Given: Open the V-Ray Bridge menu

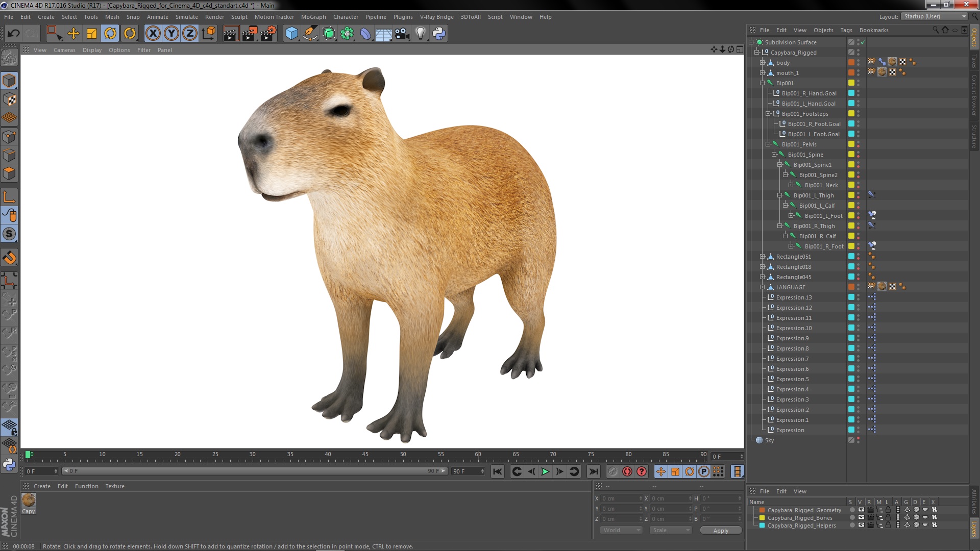Looking at the screenshot, I should 436,17.
